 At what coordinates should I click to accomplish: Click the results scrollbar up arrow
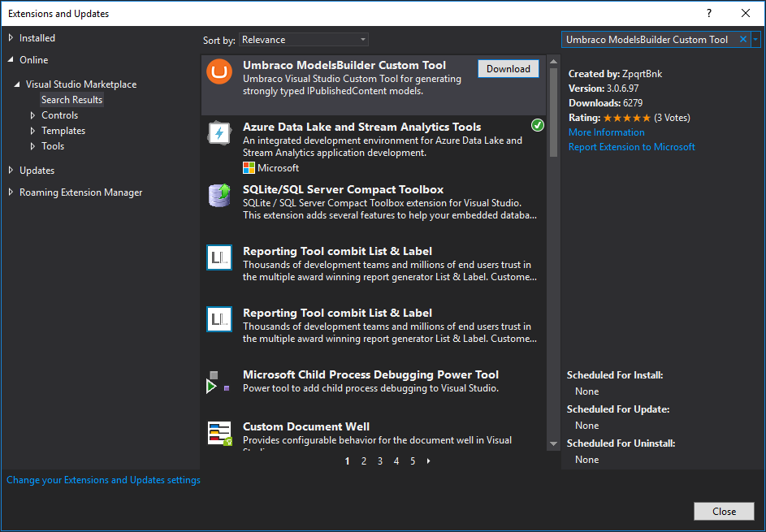(x=553, y=62)
